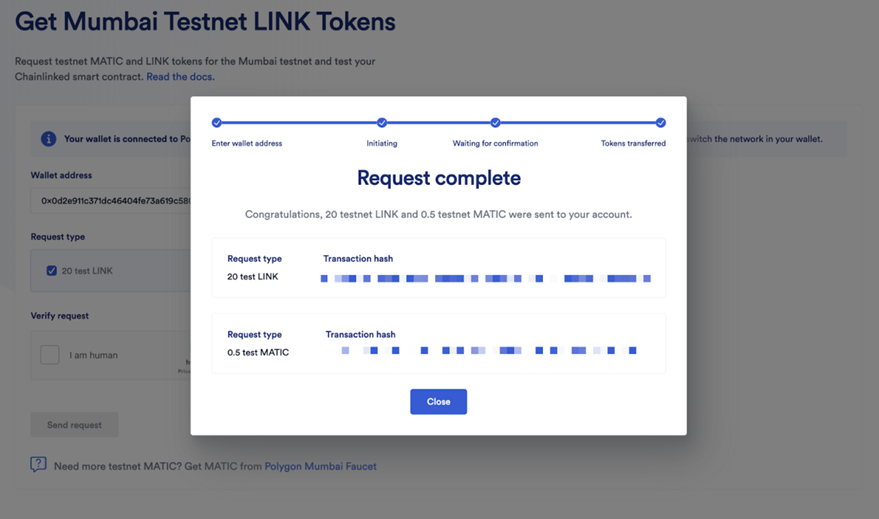Check the I am human captcha box
This screenshot has width=879, height=519.
pyautogui.click(x=50, y=355)
